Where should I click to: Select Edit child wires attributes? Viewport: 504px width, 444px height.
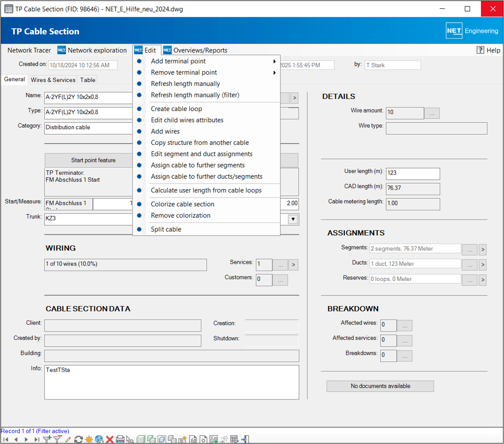206,120
